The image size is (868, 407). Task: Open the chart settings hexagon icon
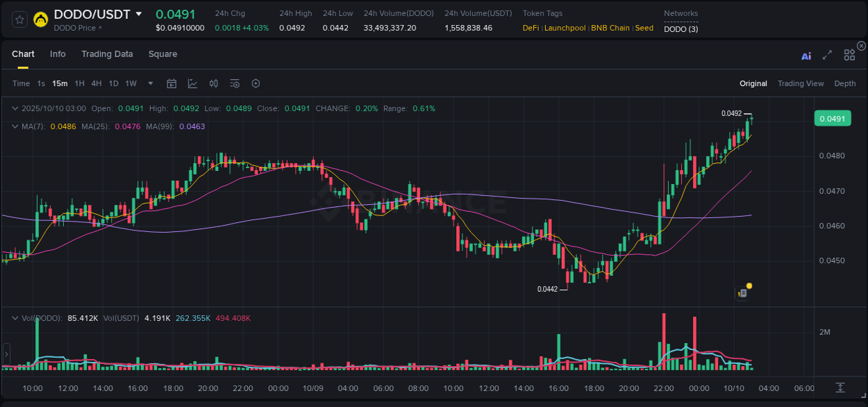256,83
